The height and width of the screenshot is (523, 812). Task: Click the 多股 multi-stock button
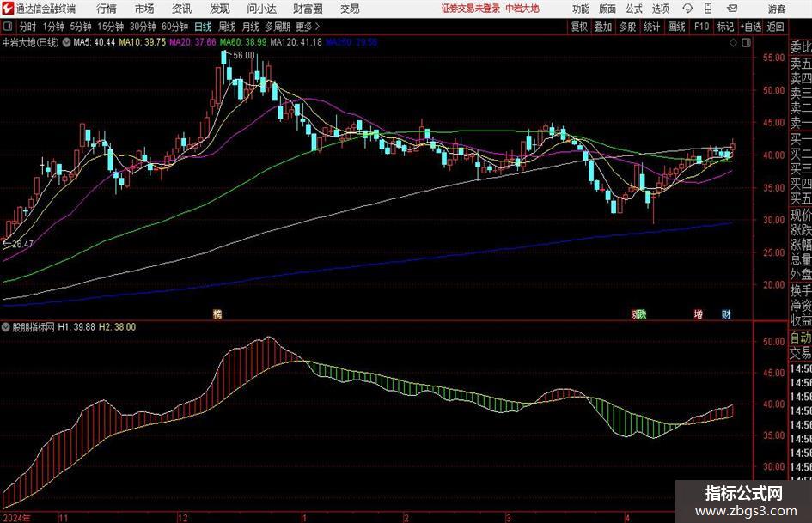[x=627, y=27]
